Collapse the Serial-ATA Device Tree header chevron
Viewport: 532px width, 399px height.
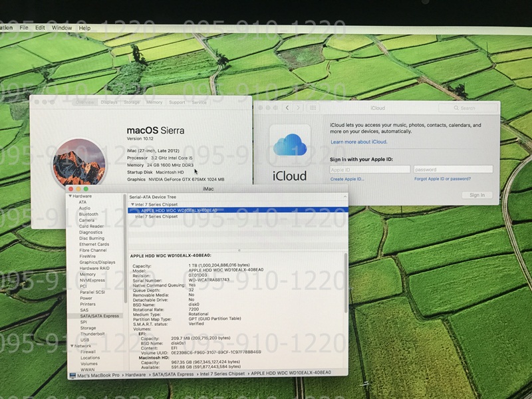coord(344,196)
